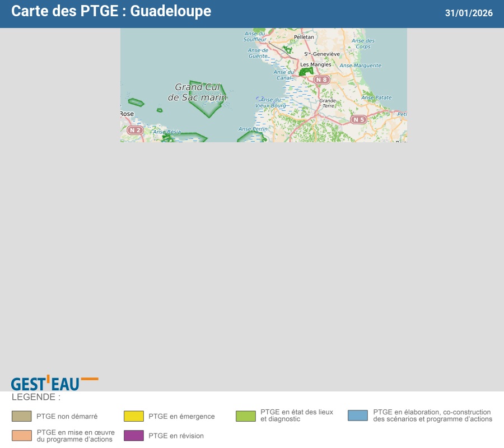Click the Anse Patate map label
The width and height of the screenshot is (504, 448).
(x=376, y=97)
